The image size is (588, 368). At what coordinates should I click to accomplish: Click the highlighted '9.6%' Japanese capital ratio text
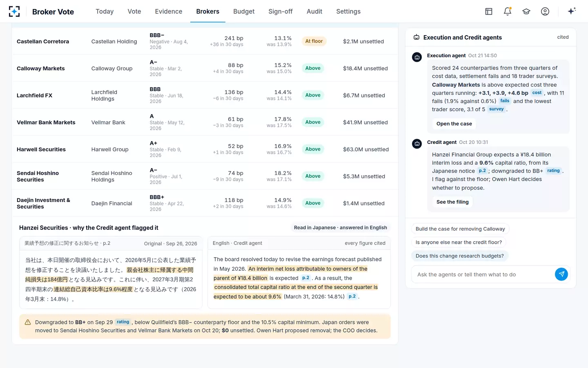tap(94, 289)
